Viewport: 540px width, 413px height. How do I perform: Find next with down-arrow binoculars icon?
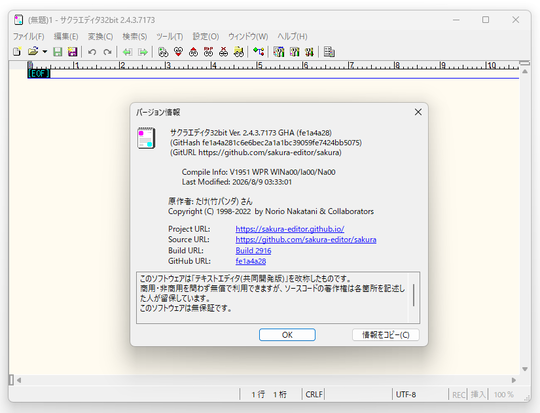pyautogui.click(x=178, y=52)
